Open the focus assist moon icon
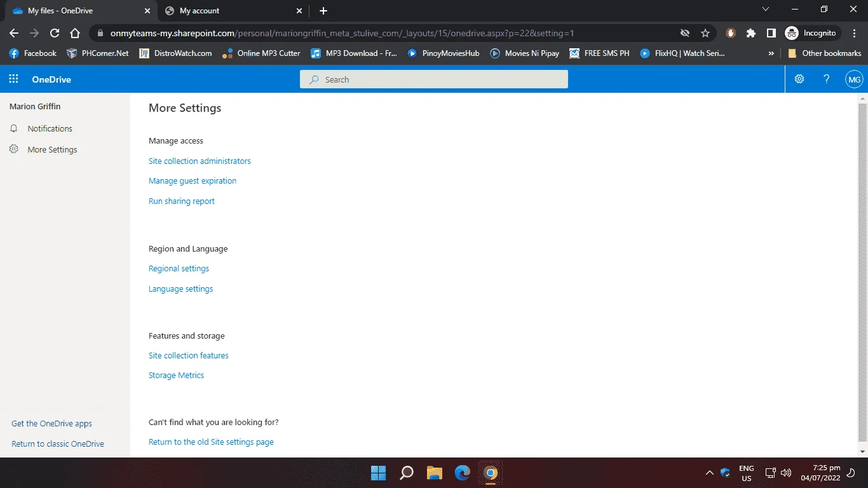This screenshot has height=488, width=868. pyautogui.click(x=851, y=473)
